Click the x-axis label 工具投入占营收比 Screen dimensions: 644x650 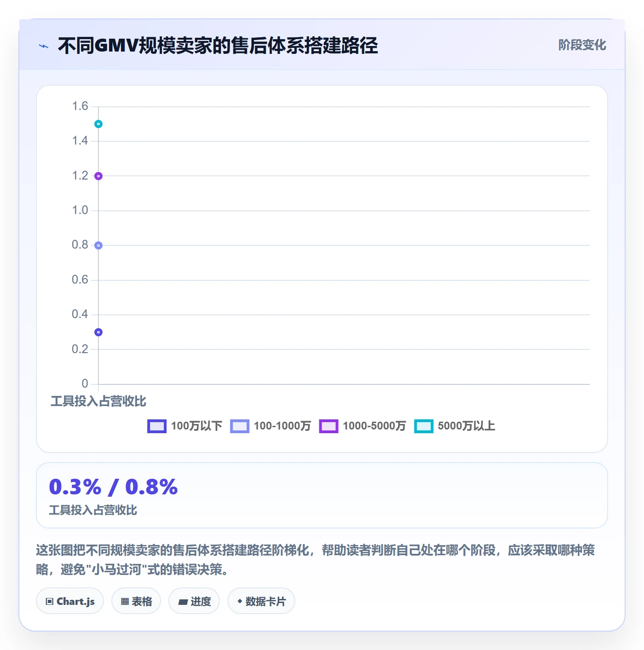[98, 401]
